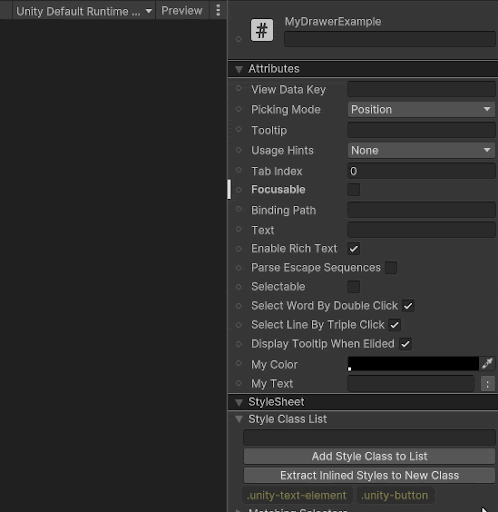This screenshot has width=498, height=512.
Task: Click binding circle icon beside Binding Path
Action: pos(239,209)
